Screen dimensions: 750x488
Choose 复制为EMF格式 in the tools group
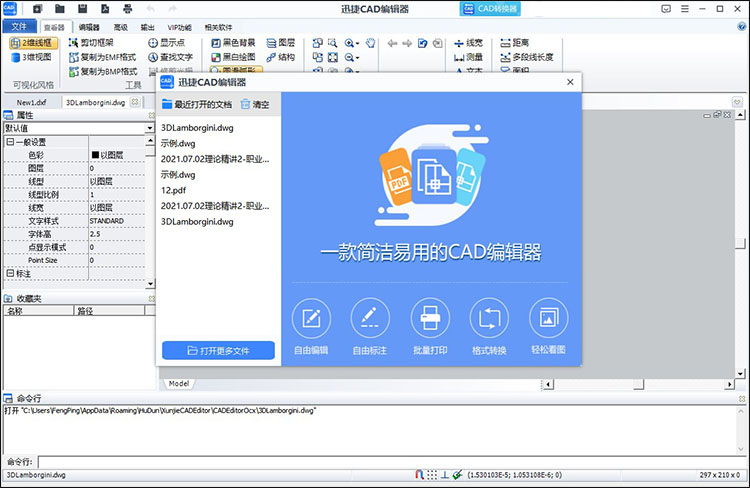103,57
